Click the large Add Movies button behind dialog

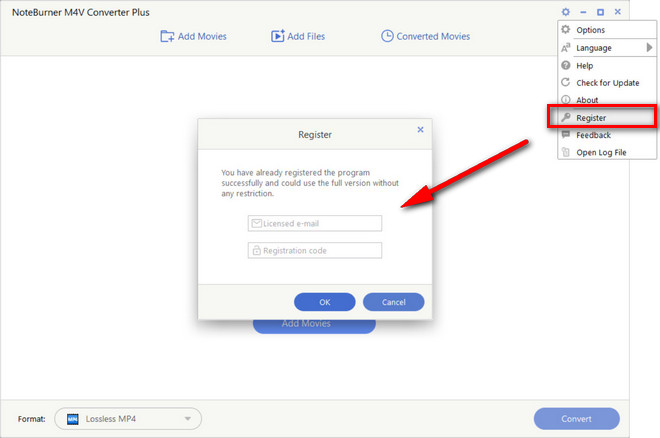coord(314,326)
